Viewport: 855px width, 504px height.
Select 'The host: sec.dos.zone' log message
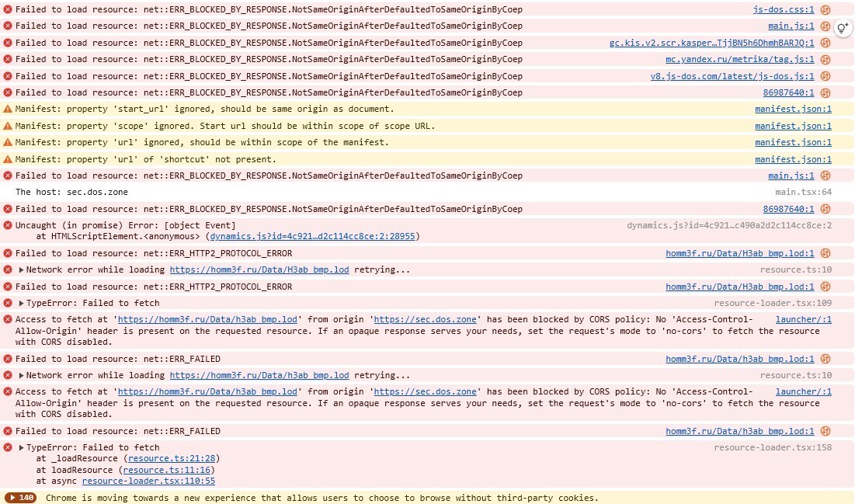click(x=71, y=192)
